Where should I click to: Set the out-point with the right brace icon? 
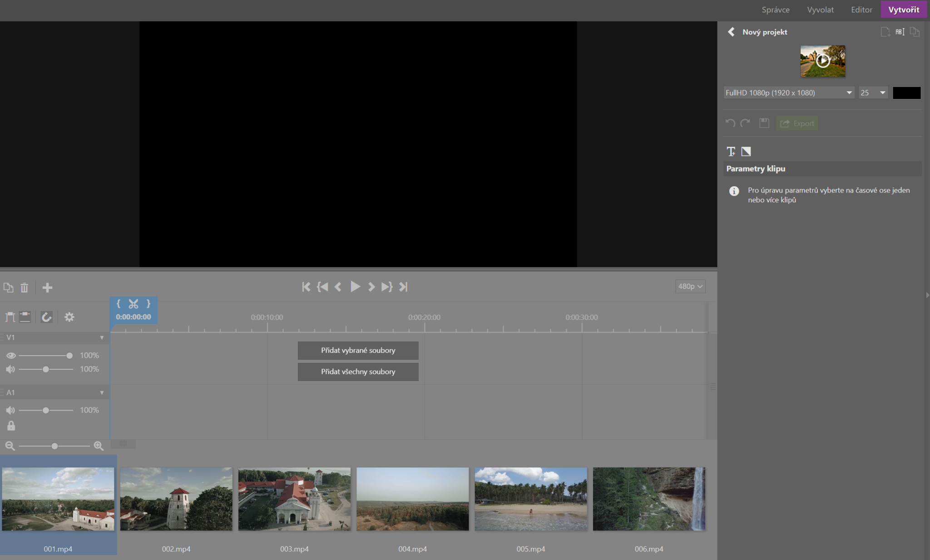[x=148, y=304]
